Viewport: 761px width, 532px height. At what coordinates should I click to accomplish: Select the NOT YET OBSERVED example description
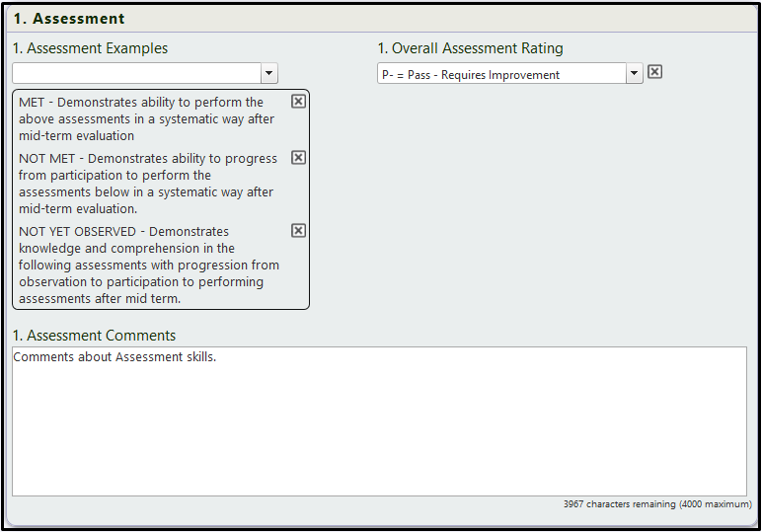point(149,266)
